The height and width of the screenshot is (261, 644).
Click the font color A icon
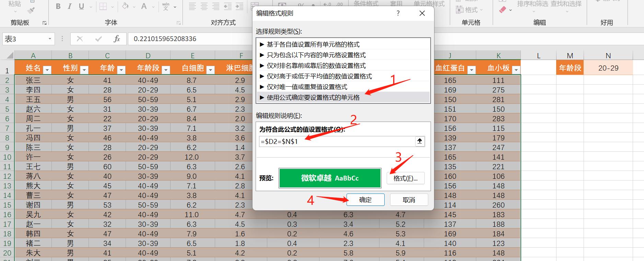point(144,7)
